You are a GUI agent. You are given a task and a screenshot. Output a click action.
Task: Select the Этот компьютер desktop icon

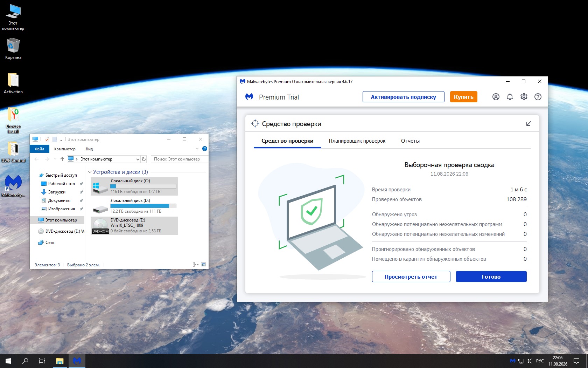pyautogui.click(x=13, y=18)
